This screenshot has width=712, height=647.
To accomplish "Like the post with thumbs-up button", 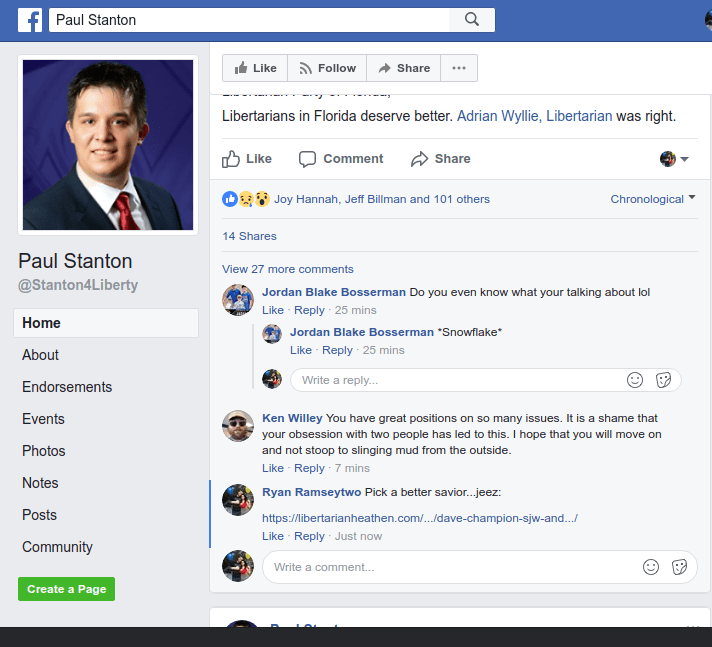I will [x=247, y=159].
